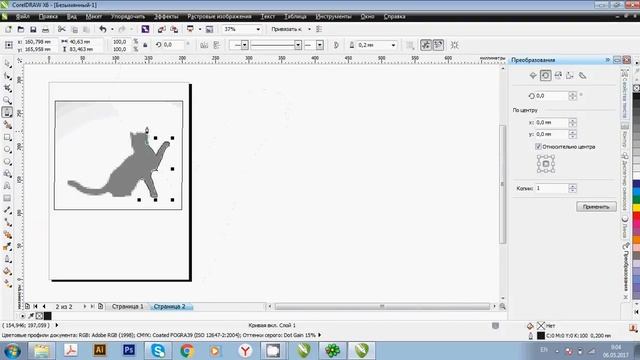The width and height of the screenshot is (640, 360).
Task: Select the Fill bucket tool in the toolbox
Action: pos(7,271)
